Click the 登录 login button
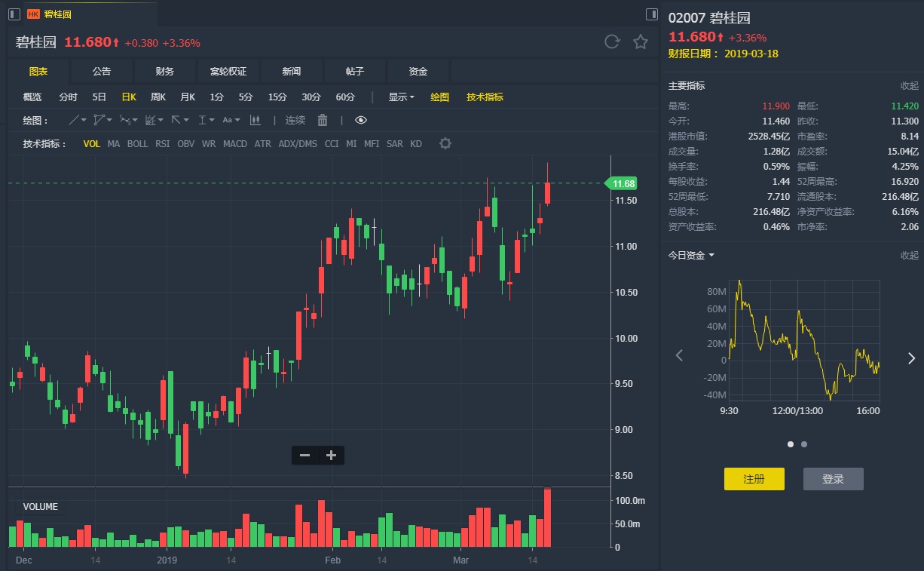 pos(833,479)
